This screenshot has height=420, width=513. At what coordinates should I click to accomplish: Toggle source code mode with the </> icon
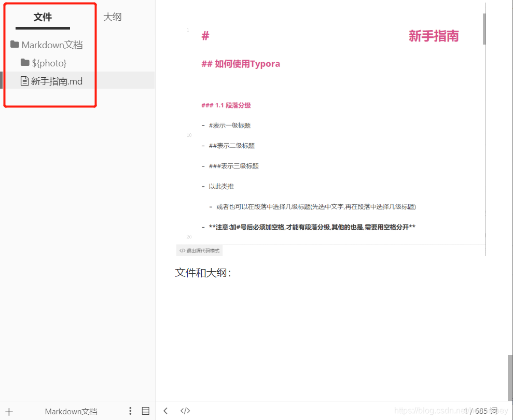pyautogui.click(x=185, y=411)
